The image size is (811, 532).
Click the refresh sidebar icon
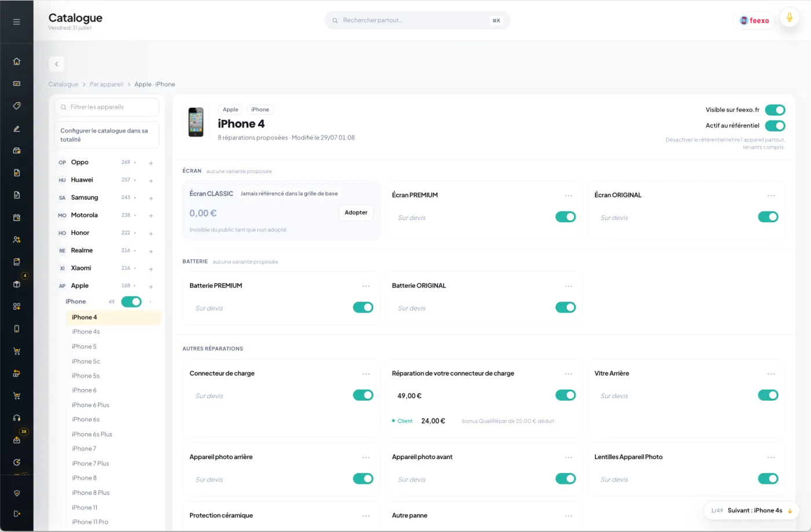click(x=17, y=463)
